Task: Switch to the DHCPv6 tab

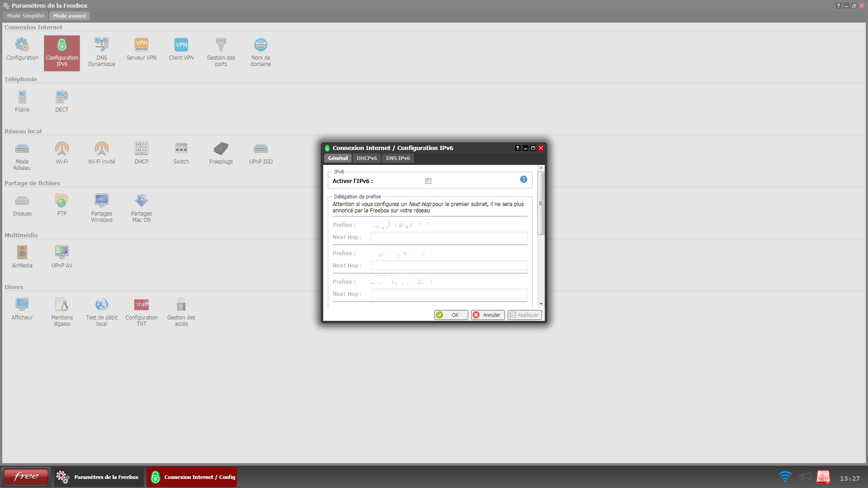Action: click(367, 158)
